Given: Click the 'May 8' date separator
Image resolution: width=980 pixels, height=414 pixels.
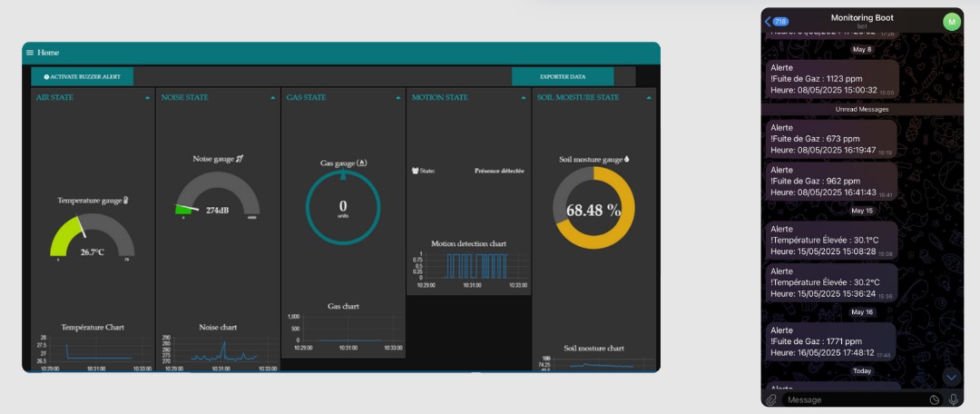Looking at the screenshot, I should [862, 49].
